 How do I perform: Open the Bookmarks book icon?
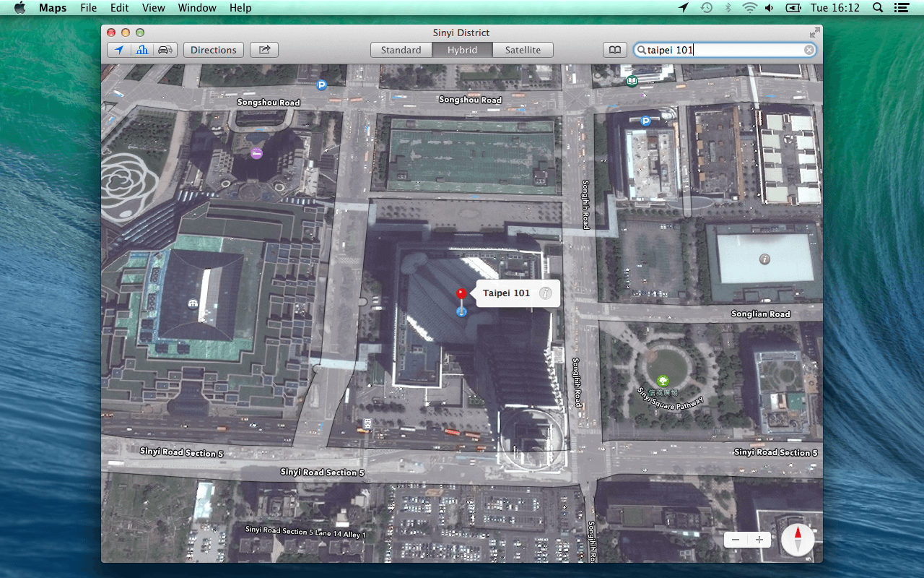click(x=614, y=50)
